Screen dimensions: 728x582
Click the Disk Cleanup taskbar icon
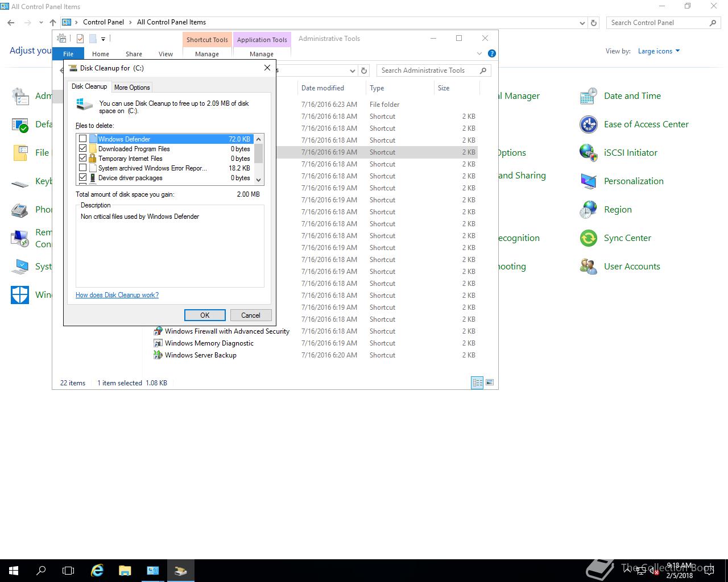(180, 571)
